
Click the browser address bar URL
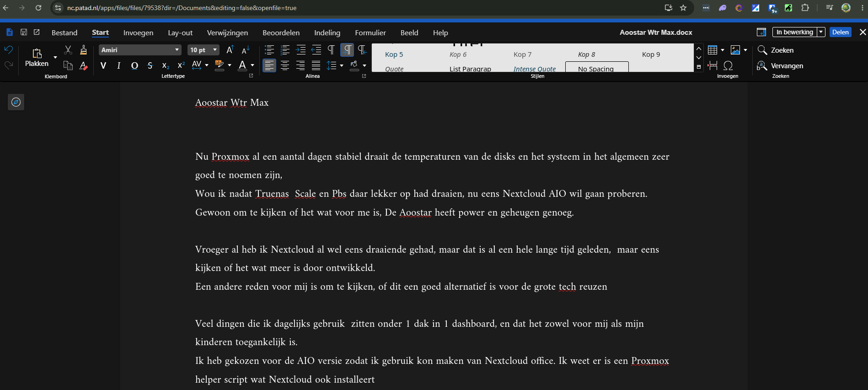click(182, 8)
